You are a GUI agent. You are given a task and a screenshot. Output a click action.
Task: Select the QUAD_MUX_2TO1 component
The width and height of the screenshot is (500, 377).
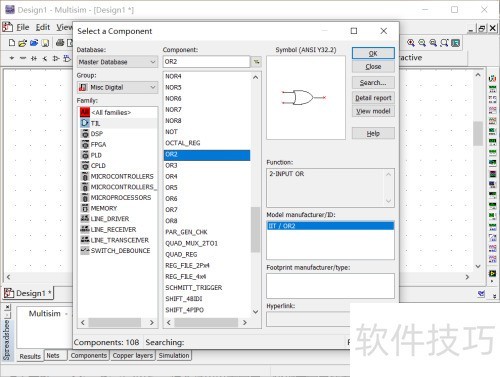pos(207,243)
